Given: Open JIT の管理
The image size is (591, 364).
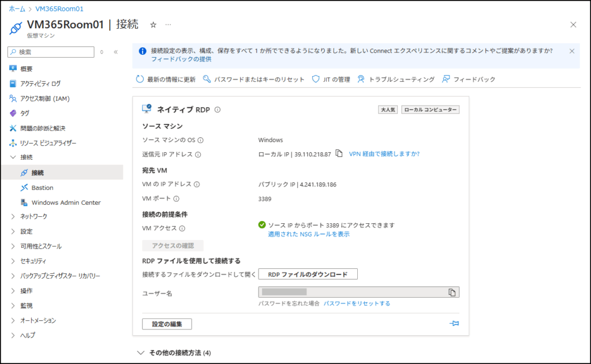Looking at the screenshot, I should 331,79.
